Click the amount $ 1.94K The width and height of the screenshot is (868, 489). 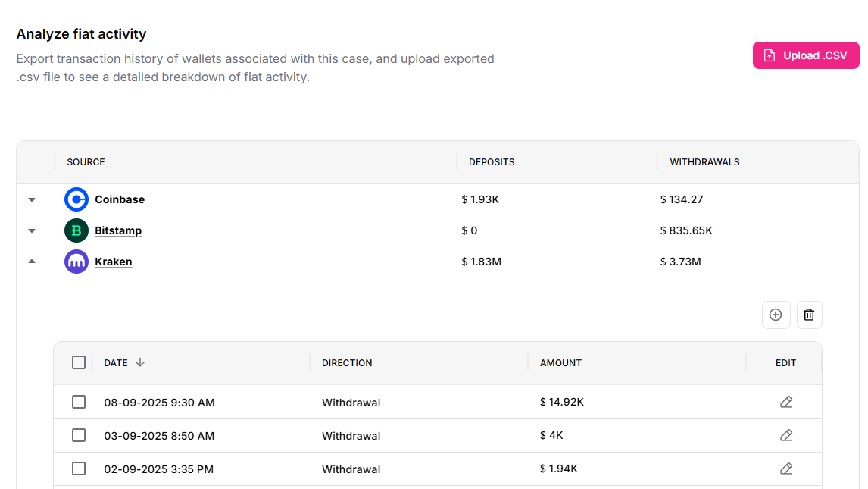point(559,469)
